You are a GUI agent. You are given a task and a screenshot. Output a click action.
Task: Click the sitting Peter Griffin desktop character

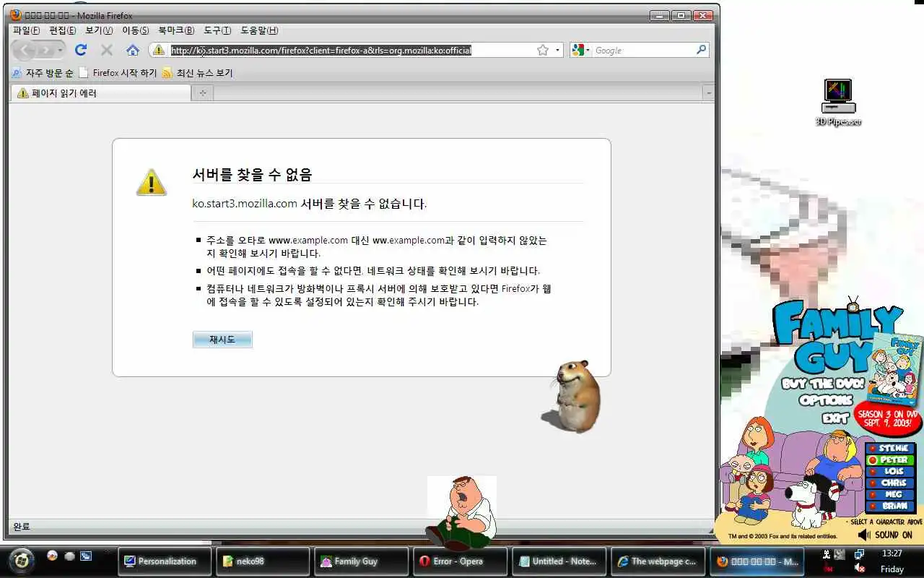(462, 513)
